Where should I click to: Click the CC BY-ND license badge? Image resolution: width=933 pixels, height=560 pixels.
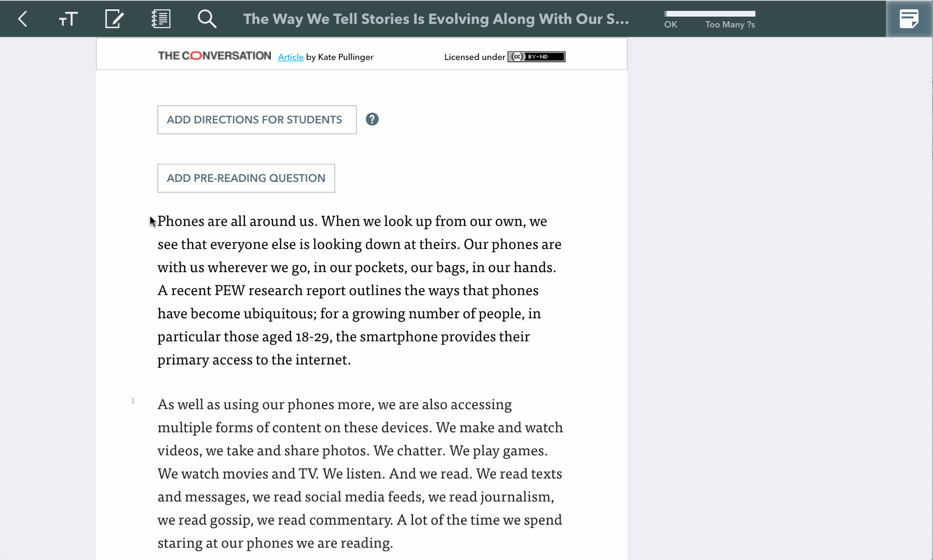coord(537,57)
